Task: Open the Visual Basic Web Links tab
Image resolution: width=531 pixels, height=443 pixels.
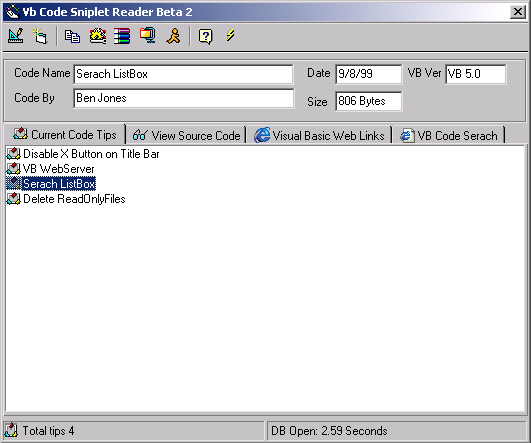Action: coord(319,135)
